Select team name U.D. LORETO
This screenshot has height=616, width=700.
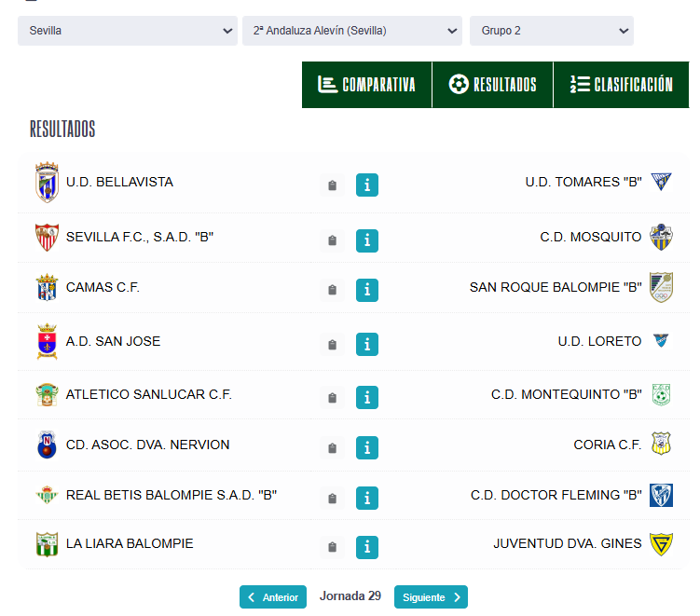pyautogui.click(x=599, y=341)
